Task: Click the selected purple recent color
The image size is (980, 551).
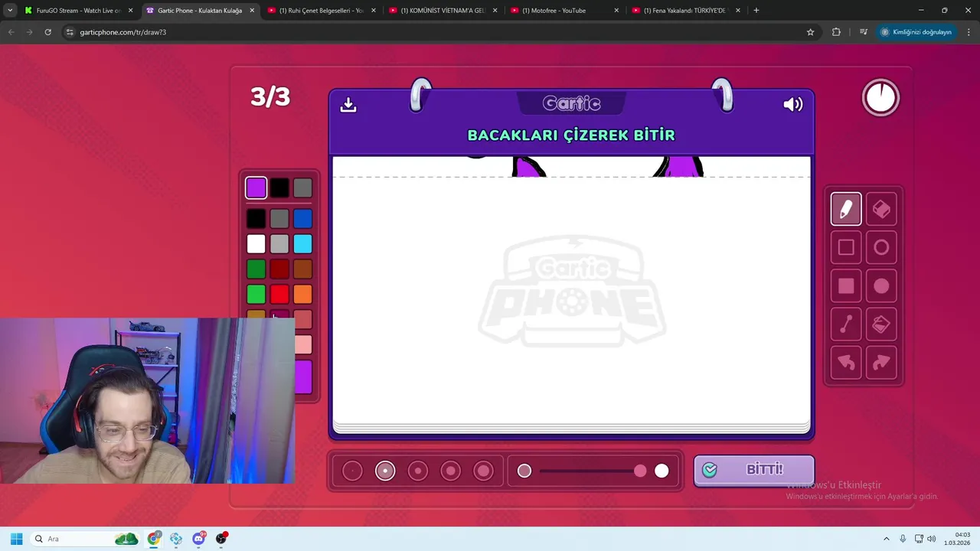Action: [x=256, y=187]
